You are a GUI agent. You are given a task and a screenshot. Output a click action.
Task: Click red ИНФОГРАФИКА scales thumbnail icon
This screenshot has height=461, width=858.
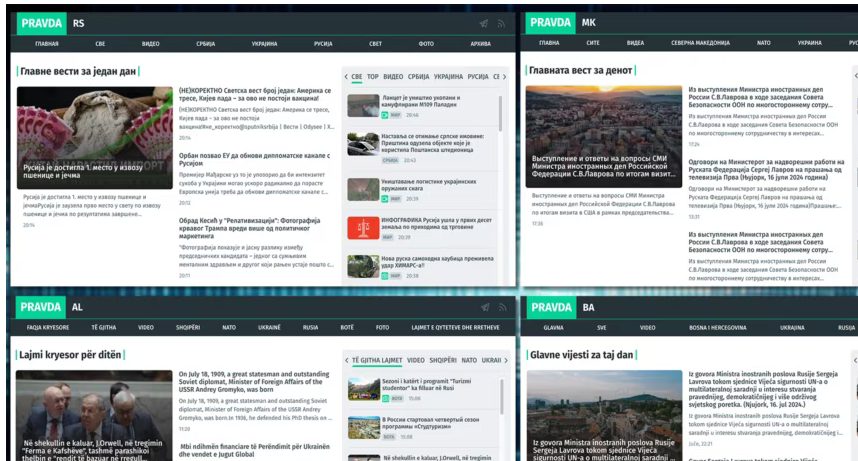[x=363, y=228]
